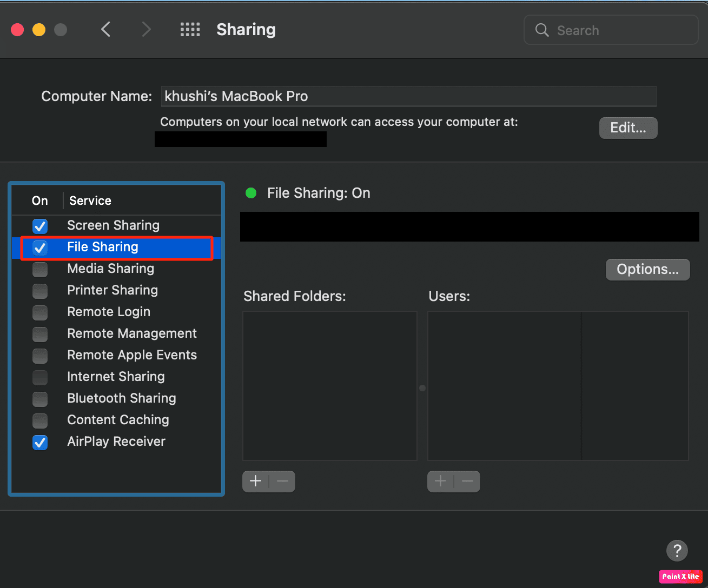Click the On column header
Image resolution: width=708 pixels, height=588 pixels.
[x=40, y=201]
